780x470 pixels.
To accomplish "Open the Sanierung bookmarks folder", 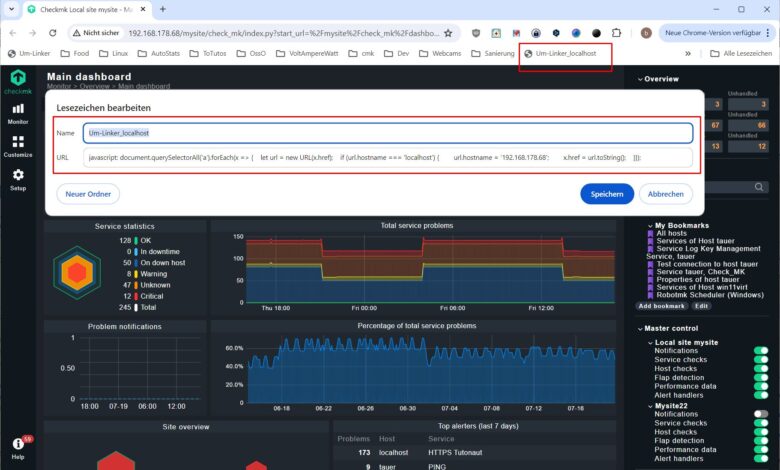I will [492, 53].
